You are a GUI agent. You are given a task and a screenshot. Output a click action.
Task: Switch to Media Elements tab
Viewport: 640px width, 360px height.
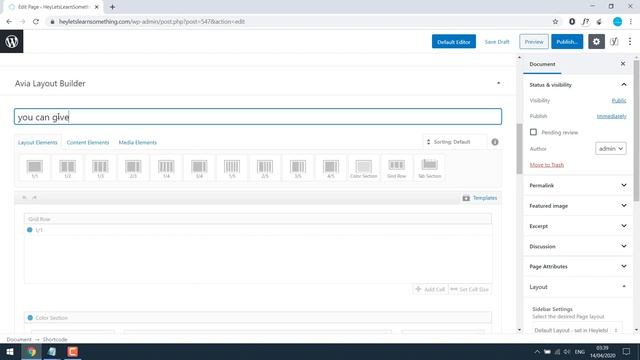pos(138,142)
